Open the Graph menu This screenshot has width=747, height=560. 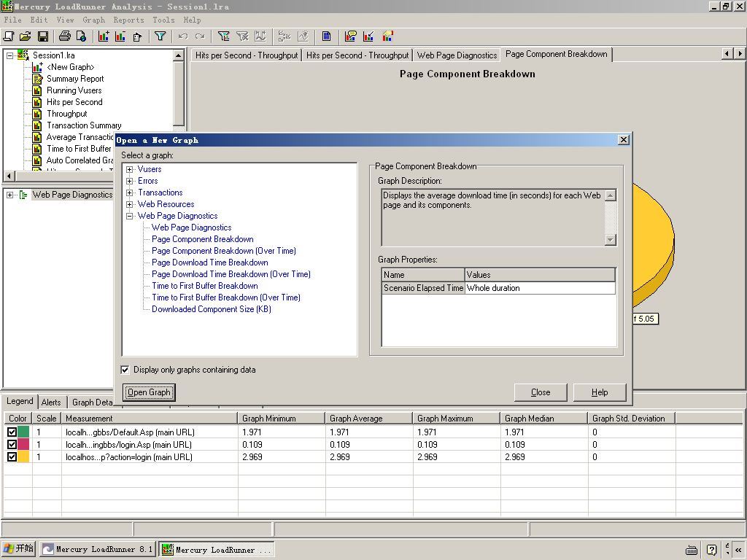pos(93,20)
